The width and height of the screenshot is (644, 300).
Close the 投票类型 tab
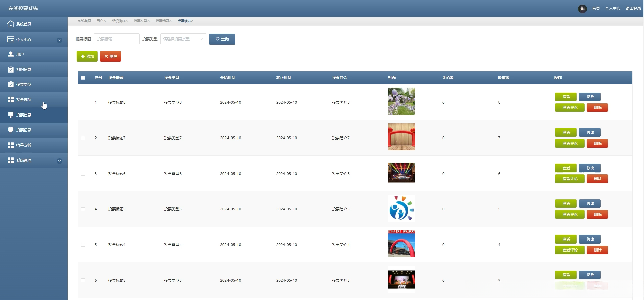[x=148, y=21]
